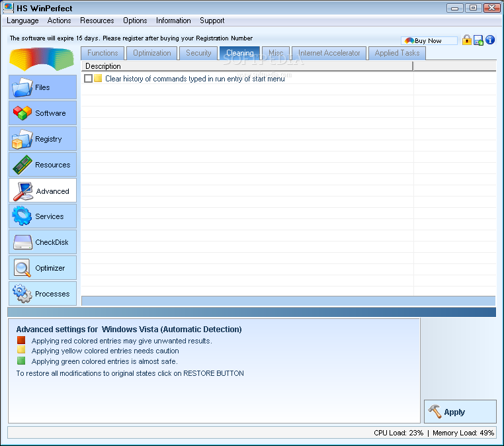Click the HS WinPerfect title bar icon
The width and height of the screenshot is (504, 446).
tap(9, 8)
